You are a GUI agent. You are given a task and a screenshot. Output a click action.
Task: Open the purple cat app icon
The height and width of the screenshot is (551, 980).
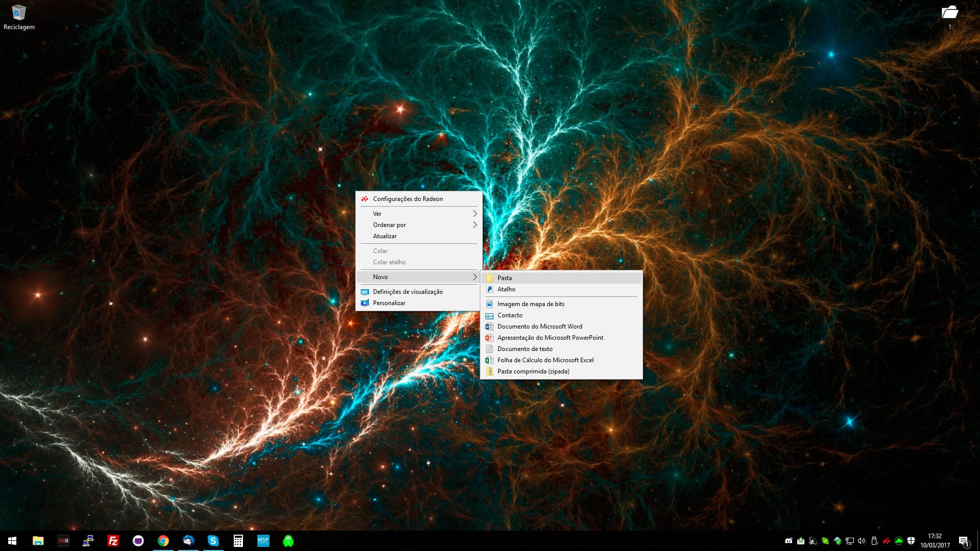[138, 541]
